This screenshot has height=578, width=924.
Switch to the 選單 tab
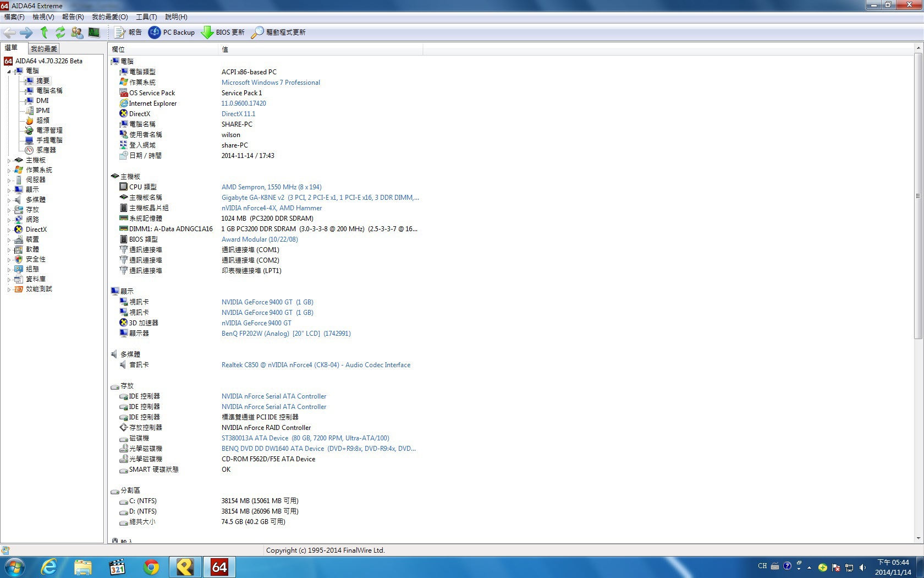(12, 48)
